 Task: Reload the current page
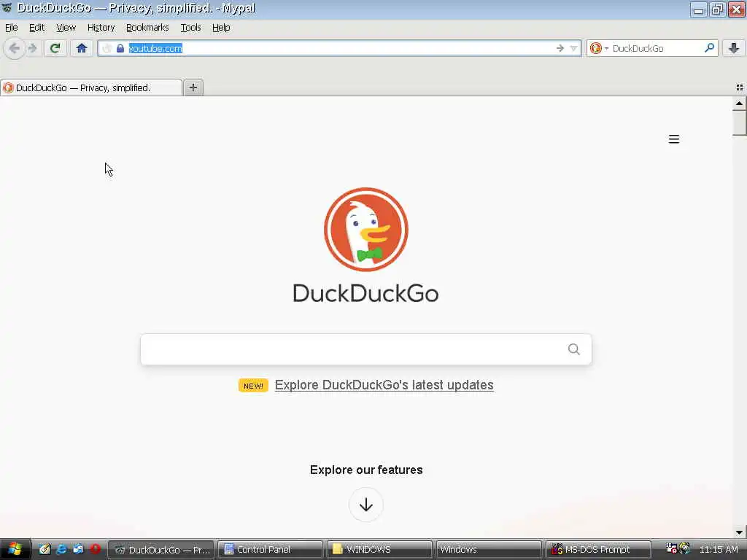click(55, 48)
